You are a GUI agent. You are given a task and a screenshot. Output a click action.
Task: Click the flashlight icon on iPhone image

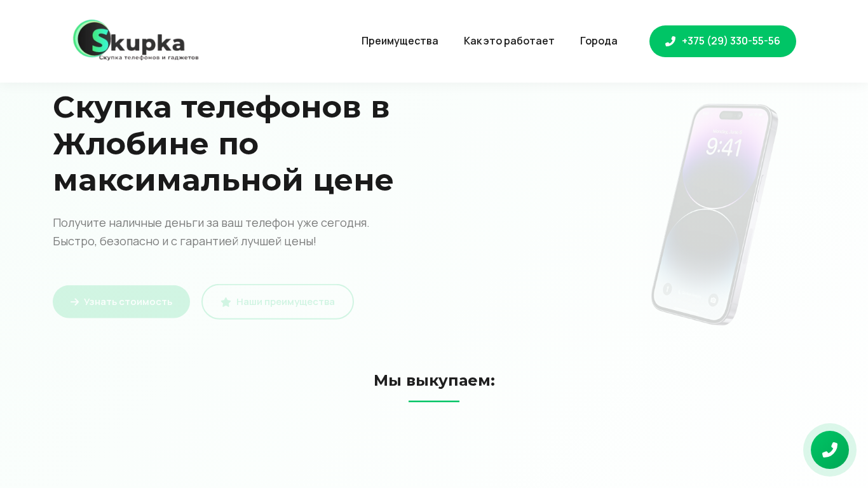pos(667,289)
